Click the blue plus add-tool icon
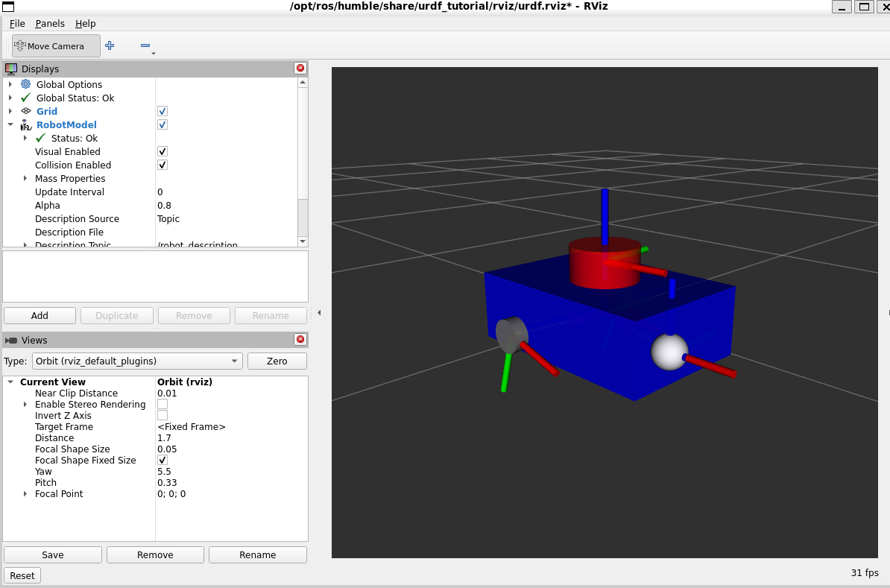The height and width of the screenshot is (588, 890). 110,45
